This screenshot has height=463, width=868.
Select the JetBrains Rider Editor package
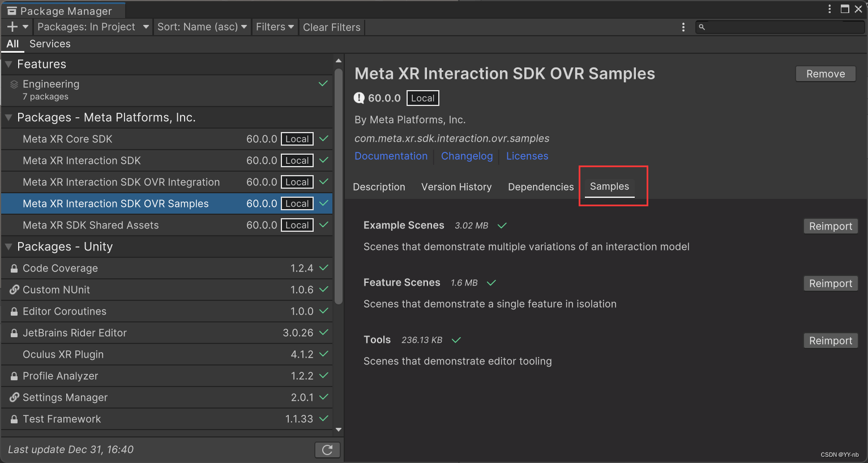pyautogui.click(x=166, y=333)
